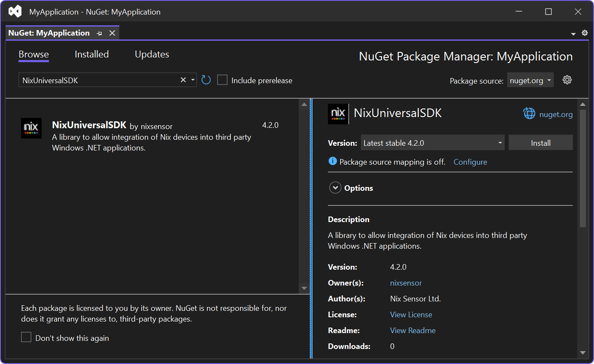The width and height of the screenshot is (594, 364).
Task: Click the View License link
Action: (411, 315)
